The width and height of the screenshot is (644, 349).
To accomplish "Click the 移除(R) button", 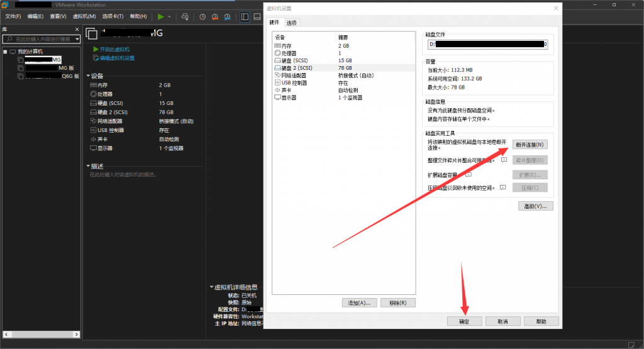I will (x=398, y=303).
